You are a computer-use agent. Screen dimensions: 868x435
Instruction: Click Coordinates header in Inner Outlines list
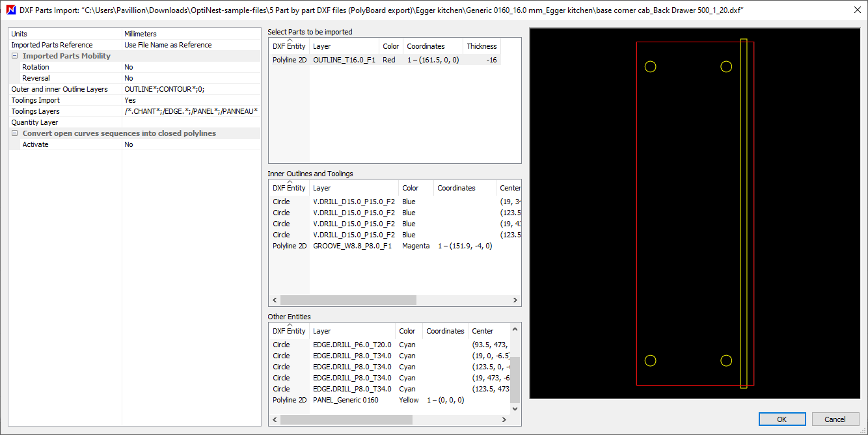coord(465,188)
